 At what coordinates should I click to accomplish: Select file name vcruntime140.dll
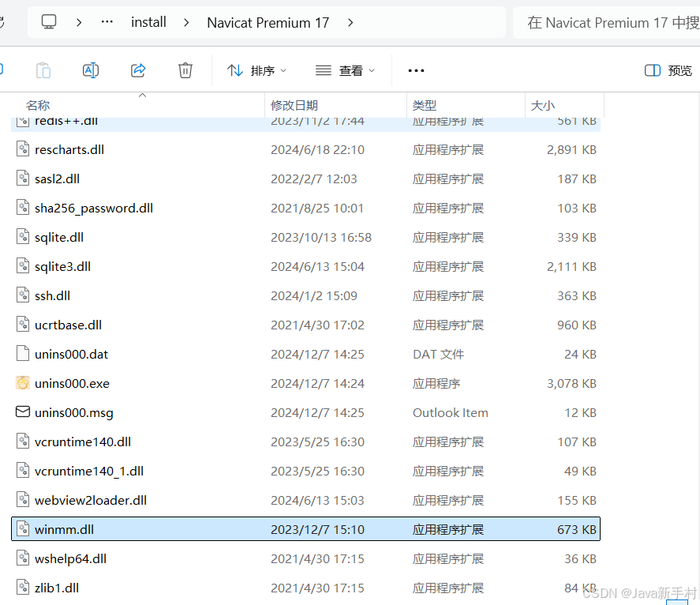[83, 442]
